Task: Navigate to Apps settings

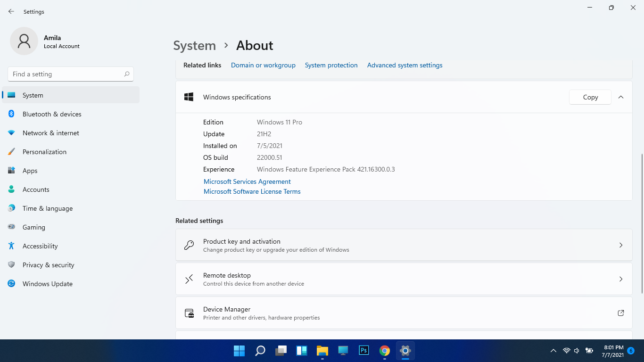Action: (x=71, y=171)
